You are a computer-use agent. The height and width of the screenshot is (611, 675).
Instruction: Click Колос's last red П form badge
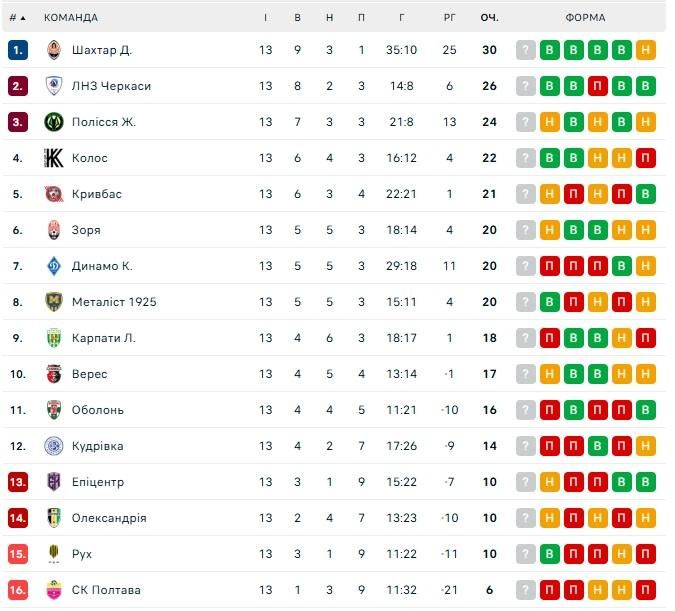tap(645, 158)
